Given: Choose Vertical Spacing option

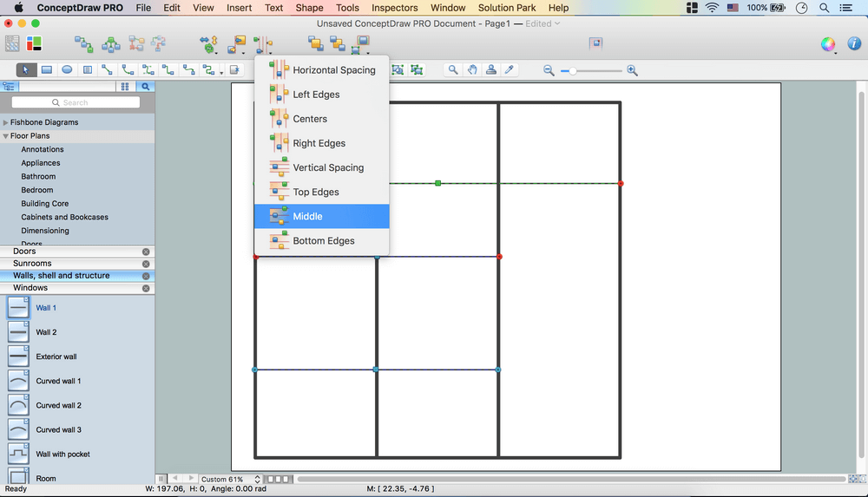Looking at the screenshot, I should tap(322, 167).
